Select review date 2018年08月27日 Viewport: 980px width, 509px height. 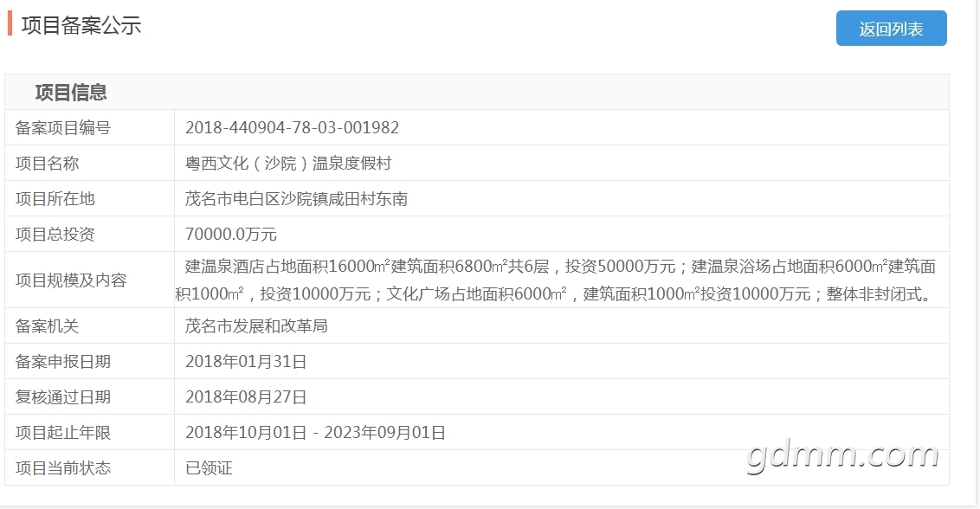[246, 397]
